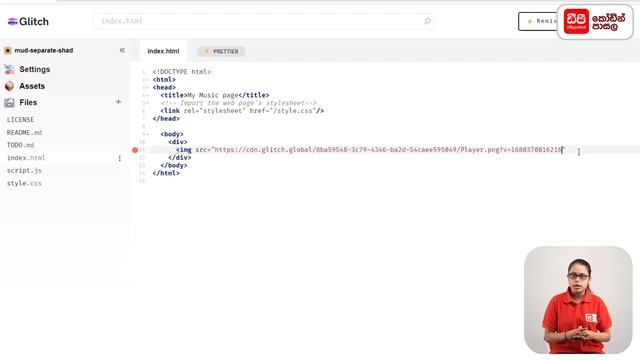The height and width of the screenshot is (360, 640).
Task: Click the presenter video thumbnail
Action: [x=578, y=300]
